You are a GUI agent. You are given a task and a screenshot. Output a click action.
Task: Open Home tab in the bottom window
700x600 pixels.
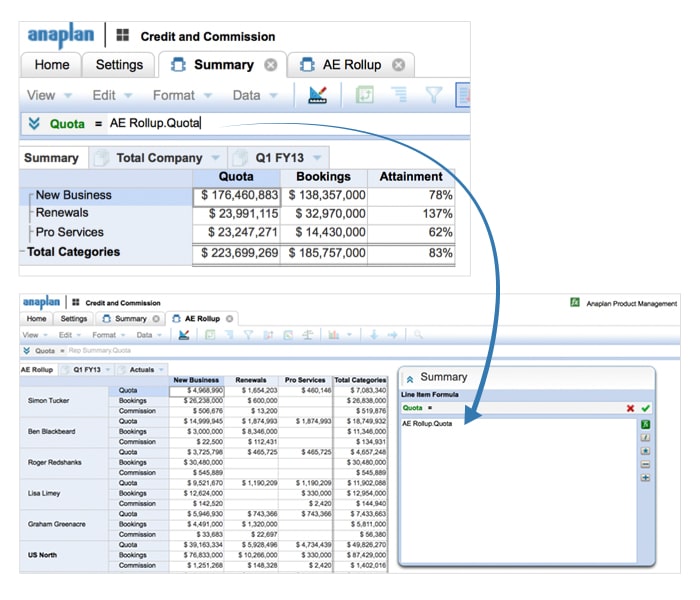[36, 319]
